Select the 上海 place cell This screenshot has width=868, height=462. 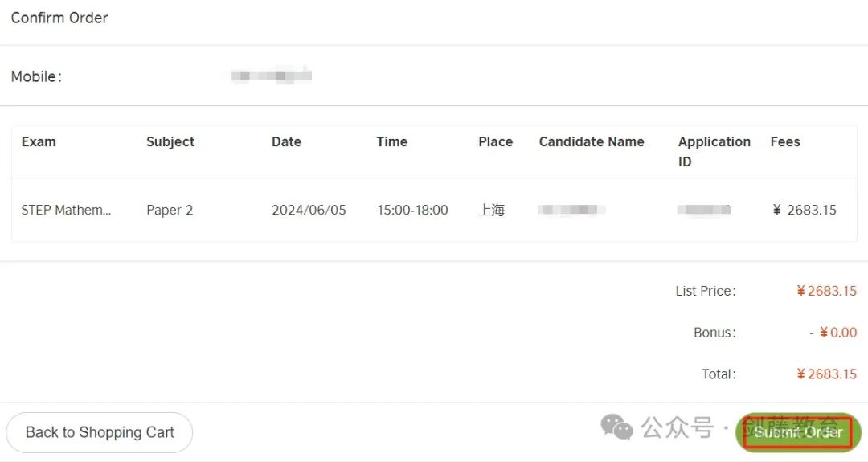point(492,211)
